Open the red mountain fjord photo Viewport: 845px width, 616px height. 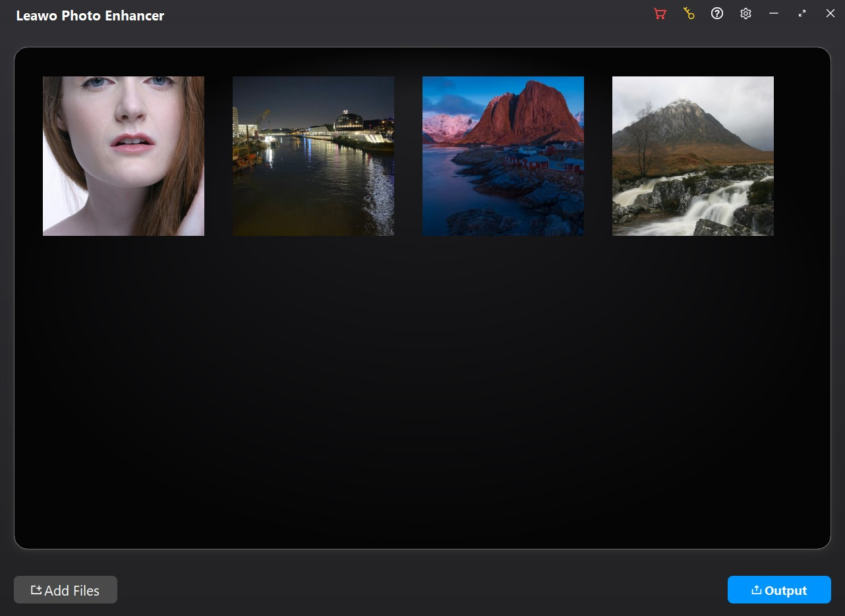click(x=503, y=156)
